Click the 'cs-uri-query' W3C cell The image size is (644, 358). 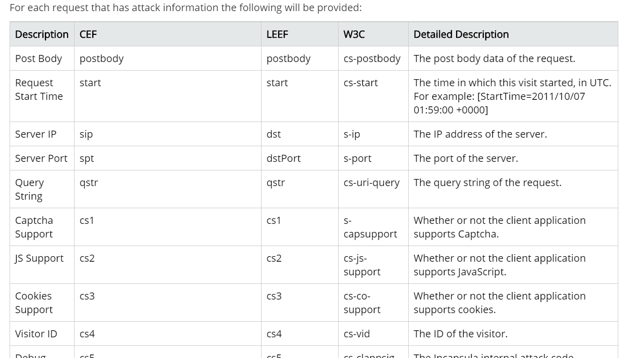point(371,183)
